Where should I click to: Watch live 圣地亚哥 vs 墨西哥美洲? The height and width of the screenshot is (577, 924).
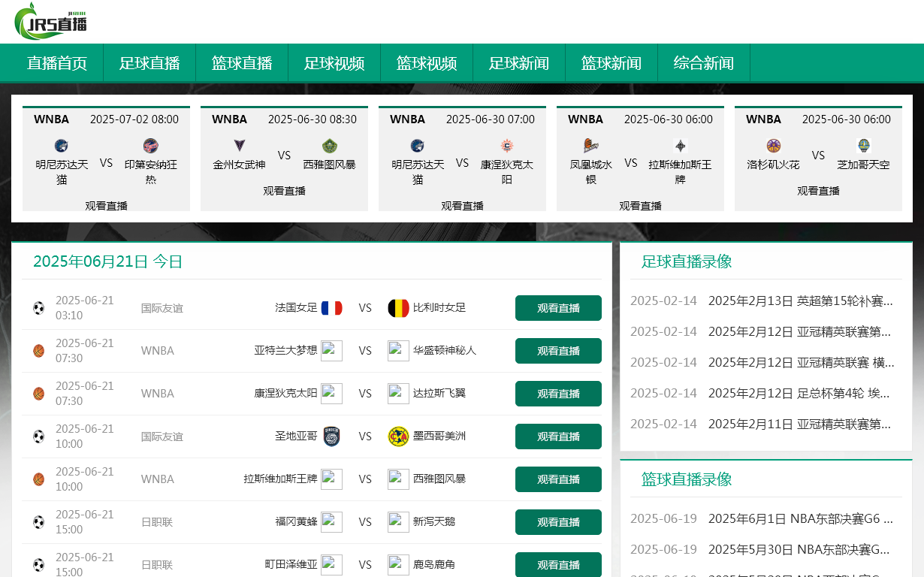click(x=558, y=437)
